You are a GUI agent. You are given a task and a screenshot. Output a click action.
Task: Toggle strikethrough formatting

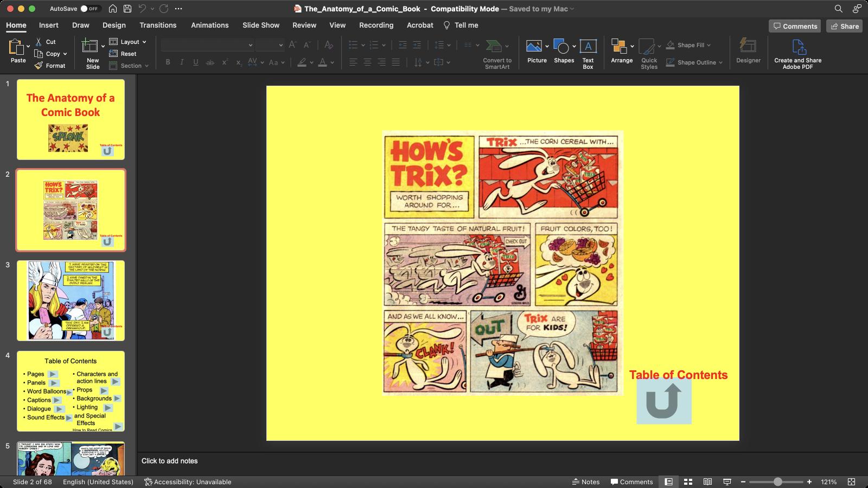click(x=210, y=62)
